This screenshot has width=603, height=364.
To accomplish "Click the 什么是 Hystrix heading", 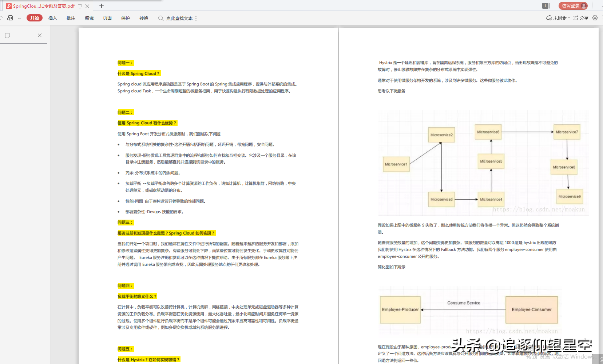I will (148, 360).
